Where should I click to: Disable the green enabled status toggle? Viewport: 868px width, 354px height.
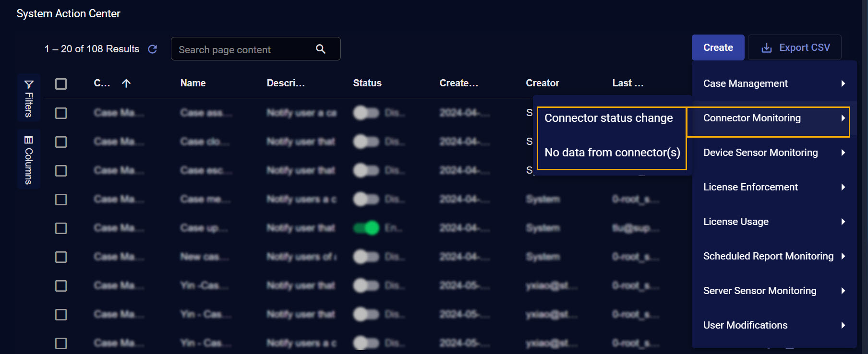(366, 228)
